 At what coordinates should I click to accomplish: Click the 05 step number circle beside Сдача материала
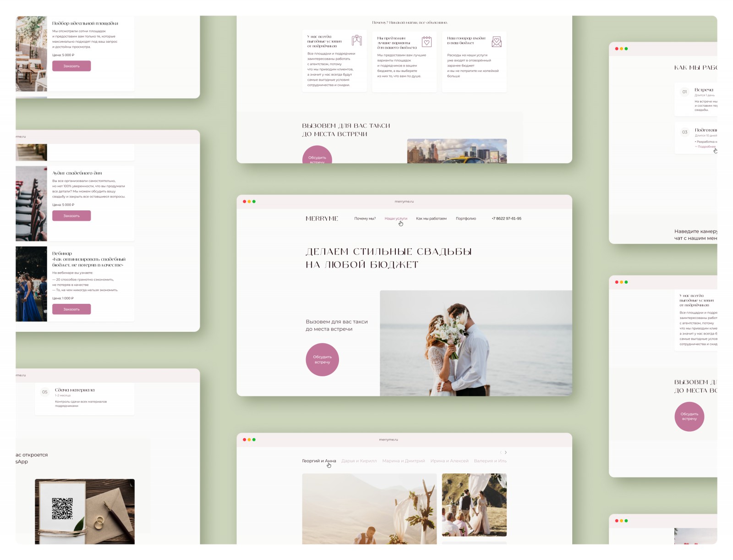[44, 392]
